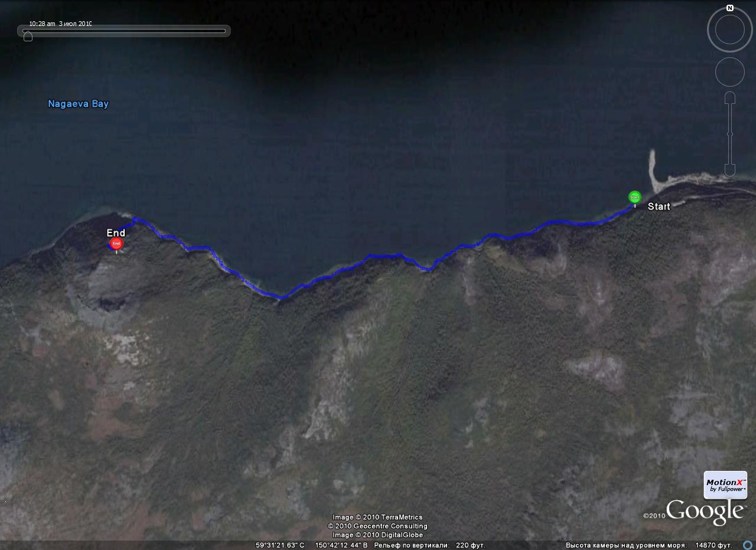Click the "Start" placemark text label
Viewport: 756px width, 550px height.
pyautogui.click(x=659, y=207)
